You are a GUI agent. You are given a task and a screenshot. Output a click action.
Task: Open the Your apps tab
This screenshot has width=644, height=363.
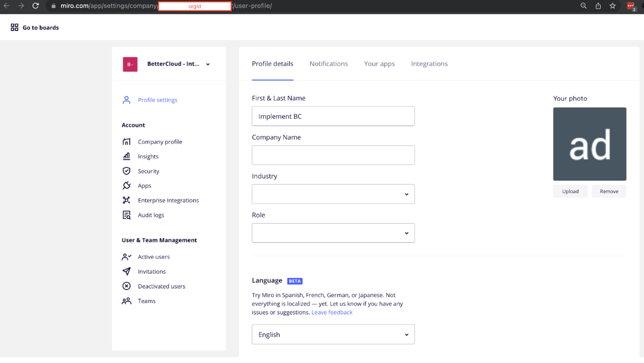379,63
